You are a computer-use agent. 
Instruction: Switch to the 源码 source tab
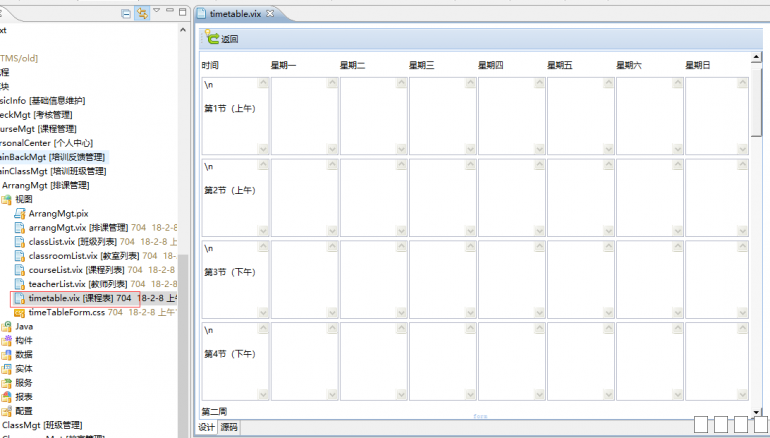[x=229, y=427]
